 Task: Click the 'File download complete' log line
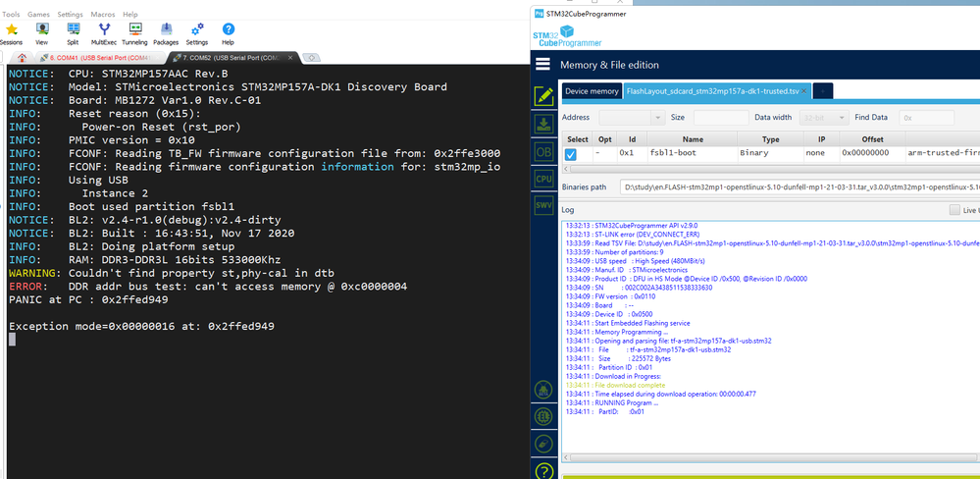tap(616, 385)
